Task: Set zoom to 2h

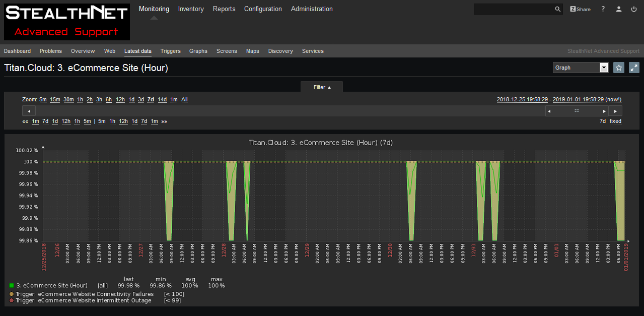Action: click(x=90, y=100)
